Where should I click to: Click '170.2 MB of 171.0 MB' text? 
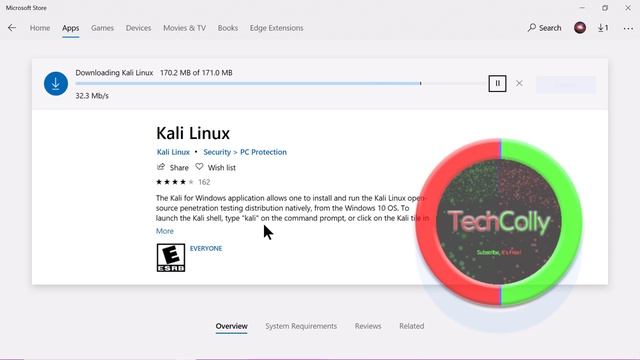[x=196, y=73]
